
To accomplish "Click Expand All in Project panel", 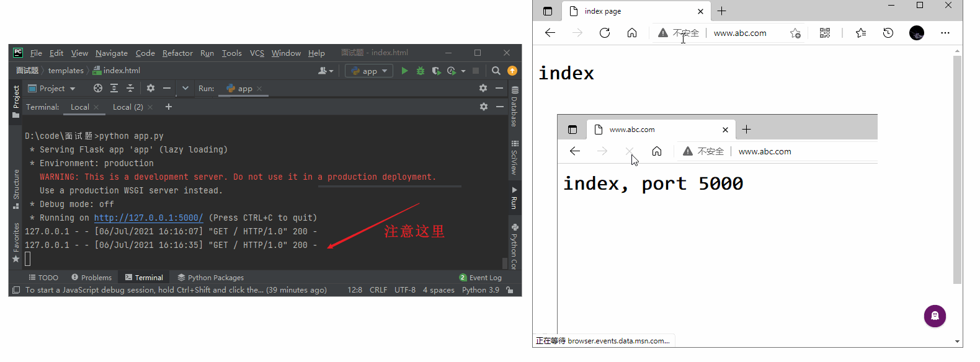I will tap(114, 88).
